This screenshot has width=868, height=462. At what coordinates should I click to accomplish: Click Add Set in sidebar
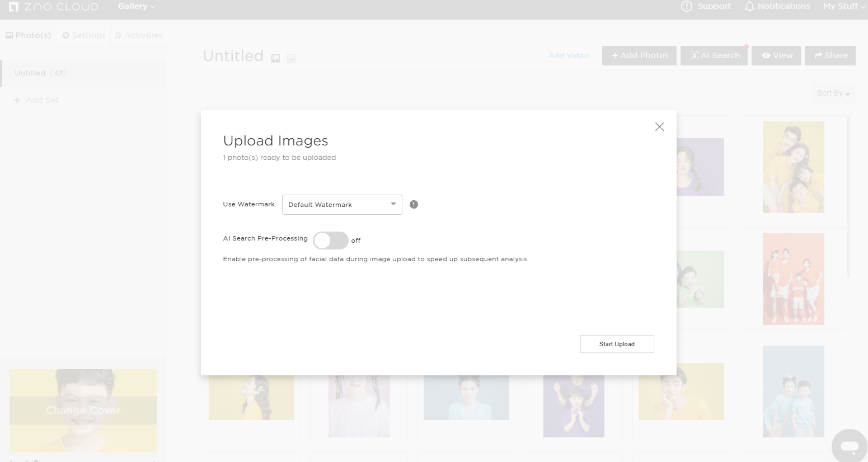(36, 100)
